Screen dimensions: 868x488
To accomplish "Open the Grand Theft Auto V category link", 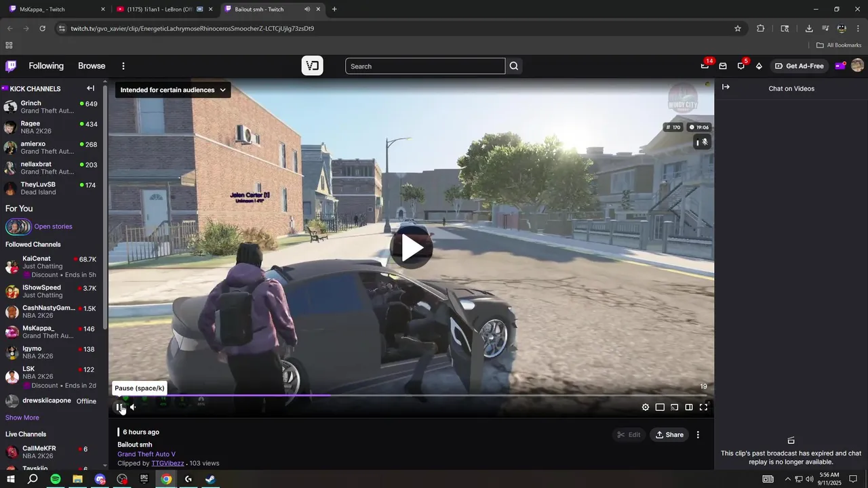I will [146, 454].
